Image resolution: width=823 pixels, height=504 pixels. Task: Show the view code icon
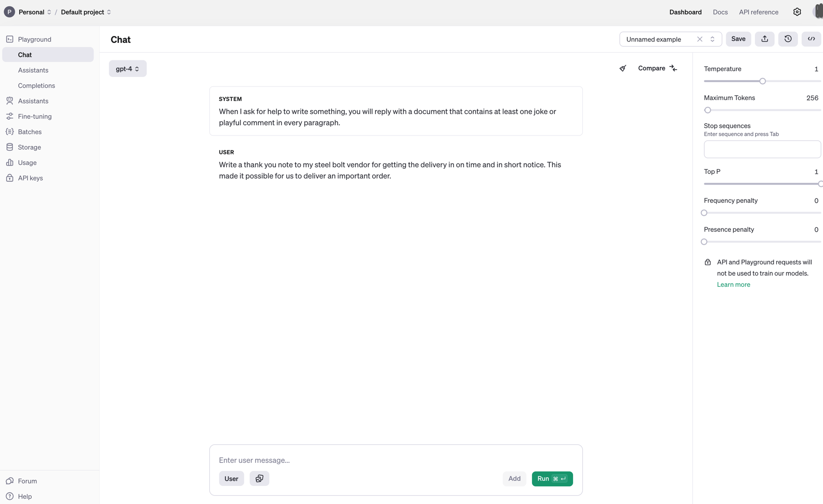point(811,39)
